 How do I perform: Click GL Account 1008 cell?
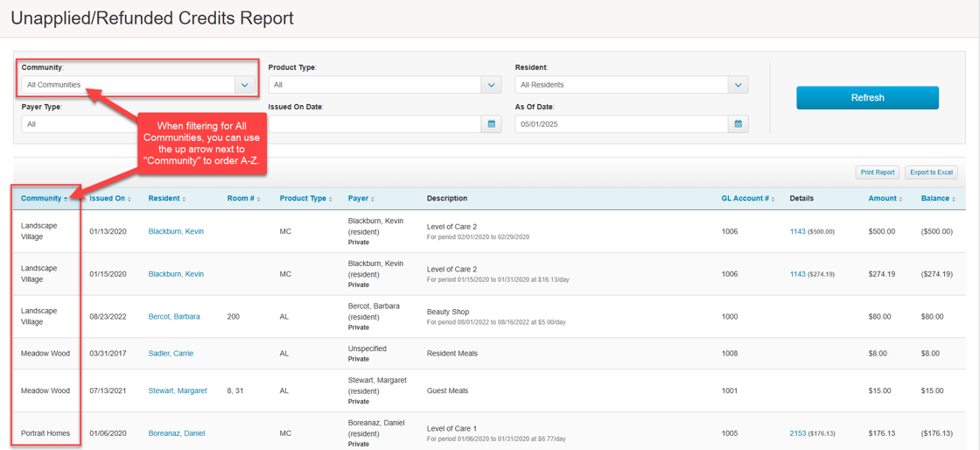click(730, 353)
